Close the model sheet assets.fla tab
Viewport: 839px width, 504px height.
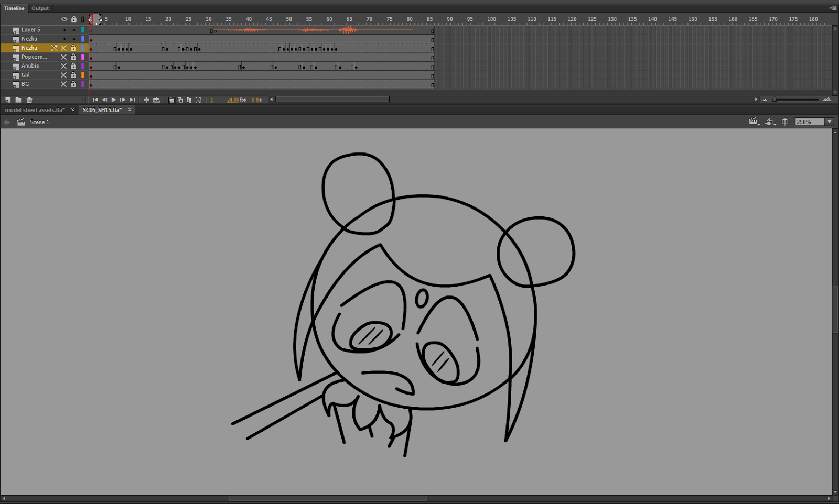[x=73, y=110]
